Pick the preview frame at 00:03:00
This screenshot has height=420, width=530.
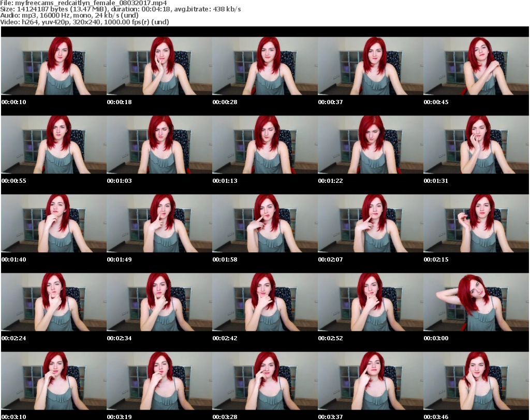coord(476,302)
